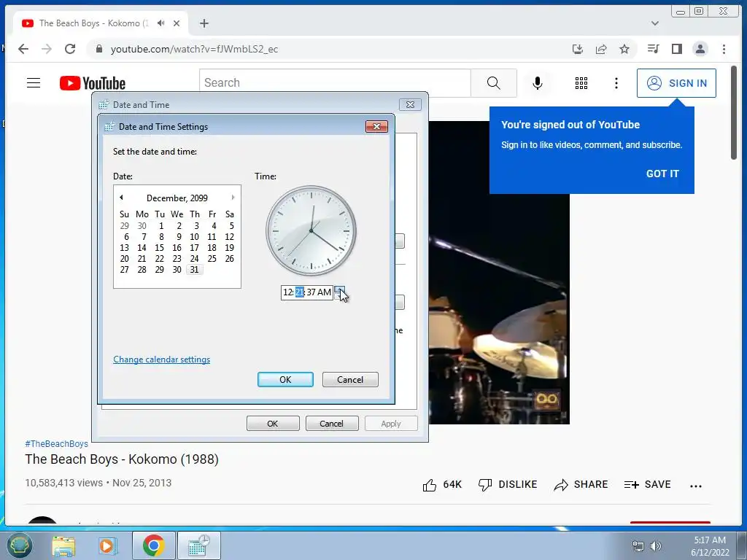The height and width of the screenshot is (560, 747).
Task: Open the Chrome tab search chevron
Action: tap(655, 23)
